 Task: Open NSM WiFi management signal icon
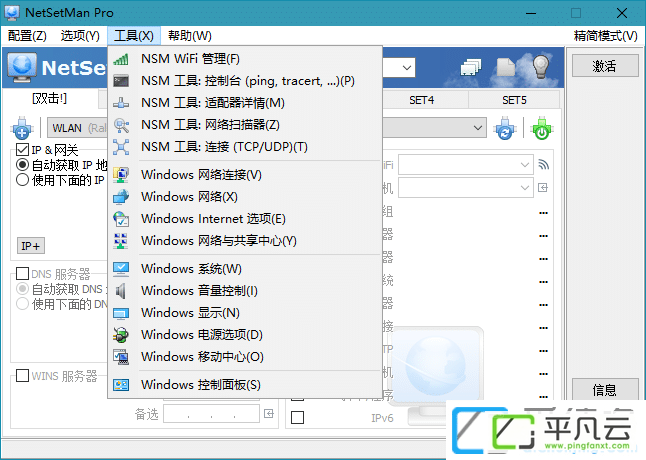[121, 59]
